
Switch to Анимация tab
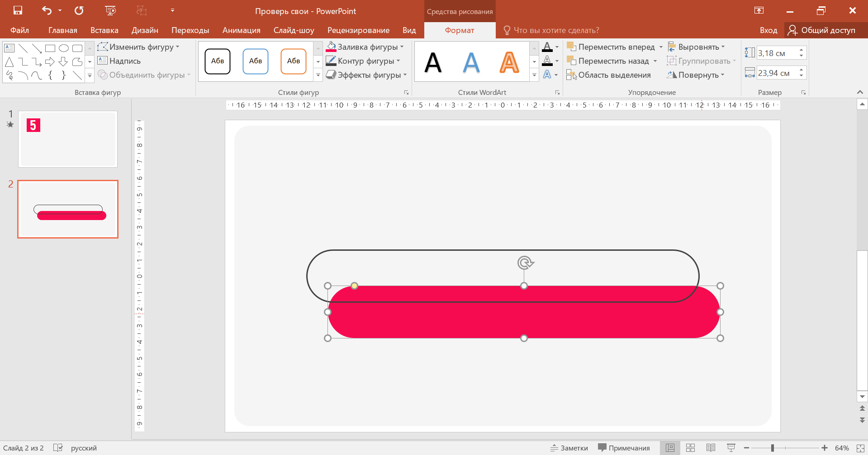tap(241, 30)
